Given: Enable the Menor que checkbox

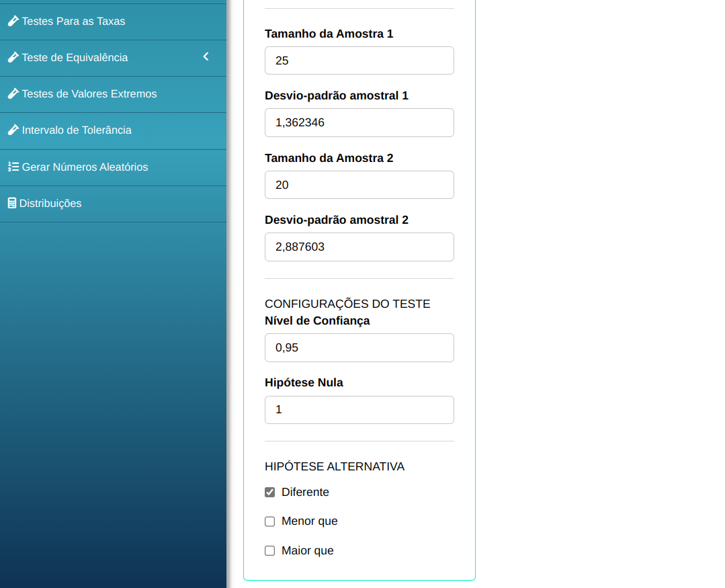Looking at the screenshot, I should coord(270,521).
